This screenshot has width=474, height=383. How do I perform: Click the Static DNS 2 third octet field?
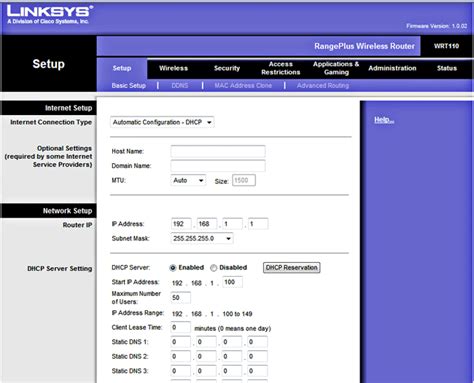232,357
